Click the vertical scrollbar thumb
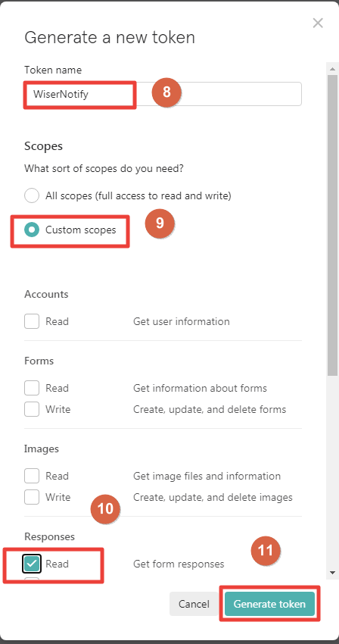339x644 pixels. pyautogui.click(x=332, y=225)
